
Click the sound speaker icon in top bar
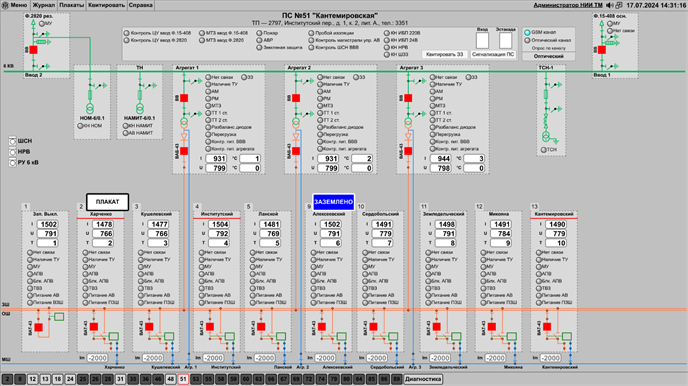pyautogui.click(x=610, y=5)
